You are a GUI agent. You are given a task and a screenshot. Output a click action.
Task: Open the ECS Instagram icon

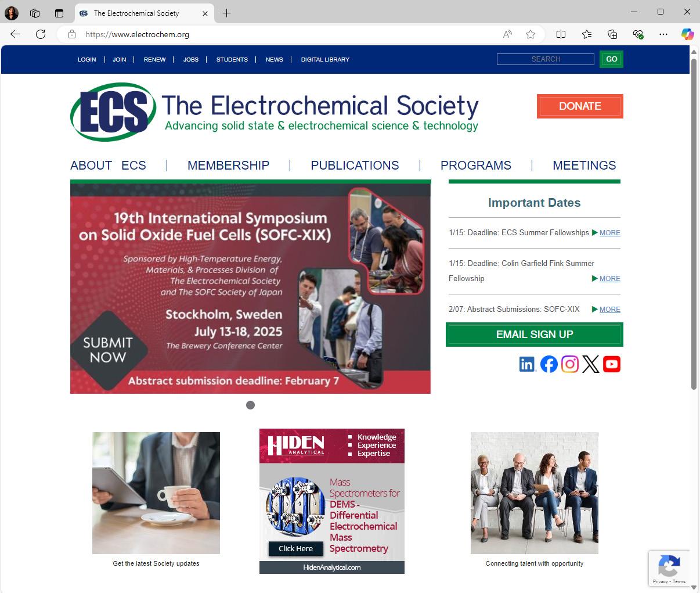(570, 364)
